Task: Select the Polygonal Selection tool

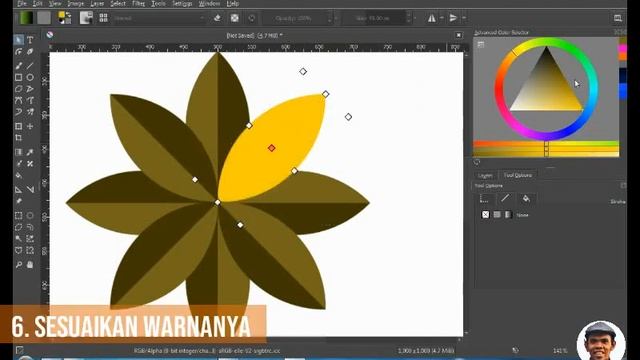Action: pyautogui.click(x=19, y=227)
